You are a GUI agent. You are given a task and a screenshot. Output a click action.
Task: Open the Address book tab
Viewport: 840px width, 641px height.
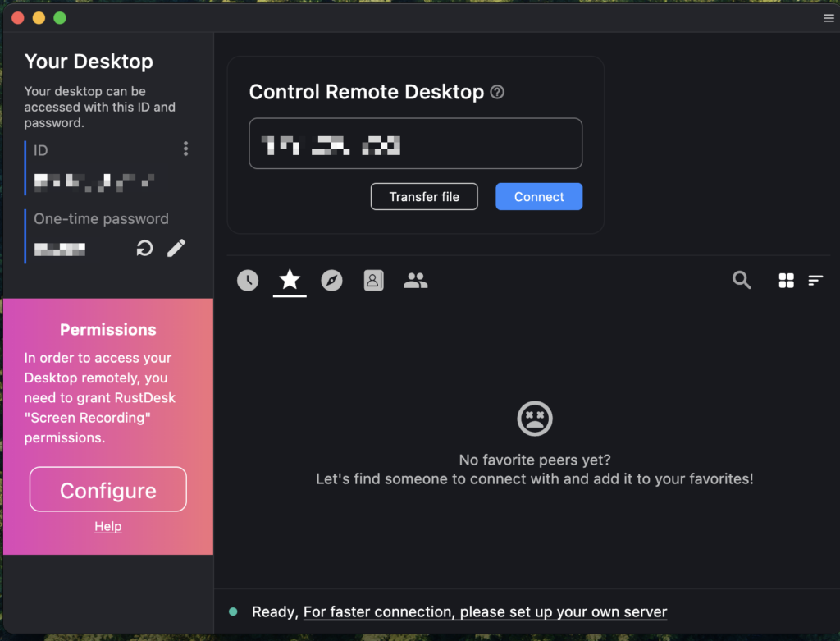point(373,281)
